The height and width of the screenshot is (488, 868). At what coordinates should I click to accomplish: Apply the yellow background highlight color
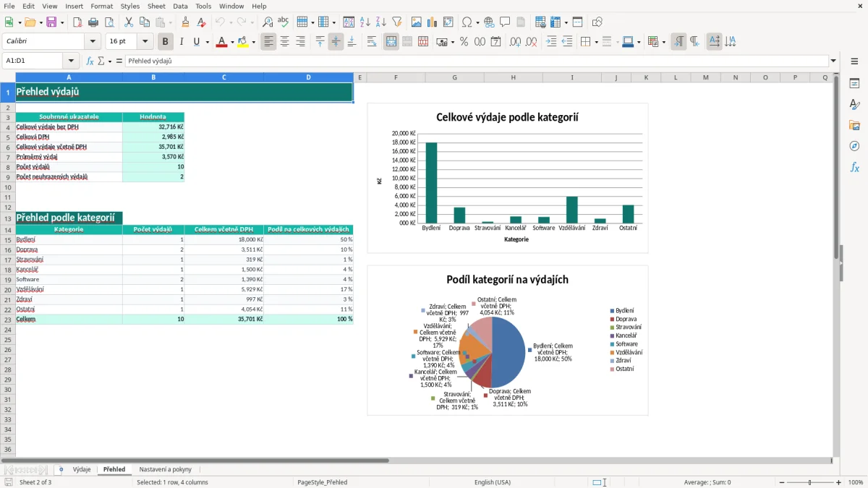click(x=243, y=42)
